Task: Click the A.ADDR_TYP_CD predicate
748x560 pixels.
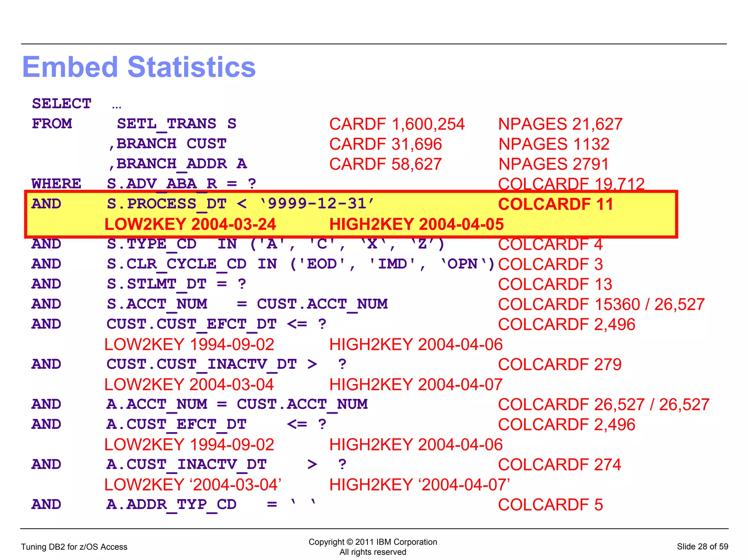Action: click(211, 505)
